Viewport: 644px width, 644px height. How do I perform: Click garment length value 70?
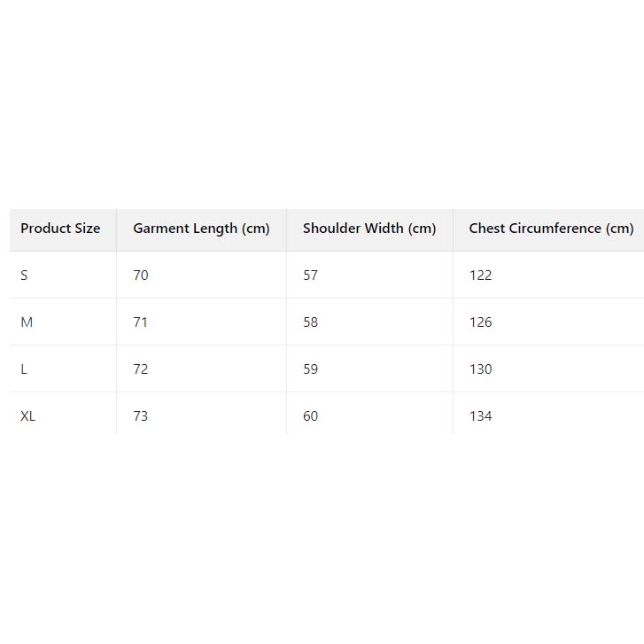pos(141,275)
